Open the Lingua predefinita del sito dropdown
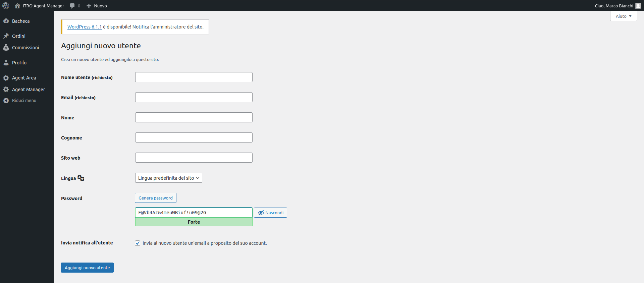The width and height of the screenshot is (644, 283). coord(169,178)
